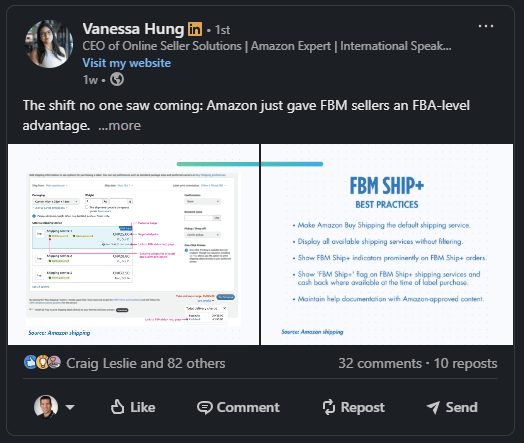Open the Vanessa Hung name link
This screenshot has height=443, width=524.
click(x=133, y=29)
